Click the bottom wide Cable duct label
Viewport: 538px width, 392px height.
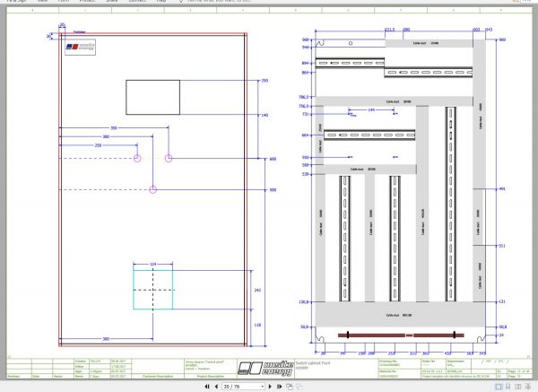399,315
